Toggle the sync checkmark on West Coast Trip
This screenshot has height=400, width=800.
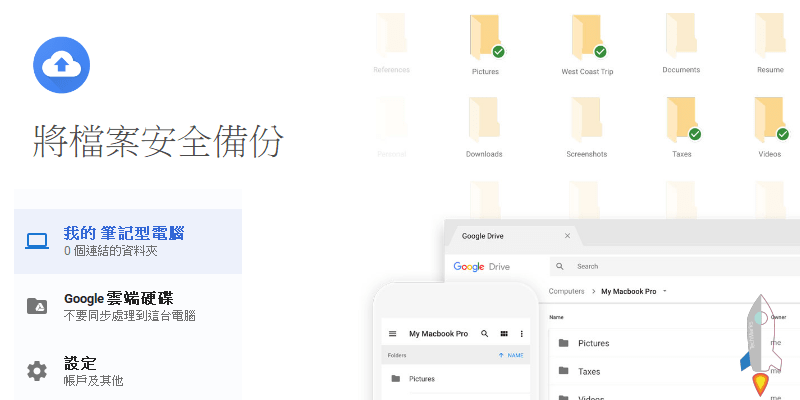600,51
